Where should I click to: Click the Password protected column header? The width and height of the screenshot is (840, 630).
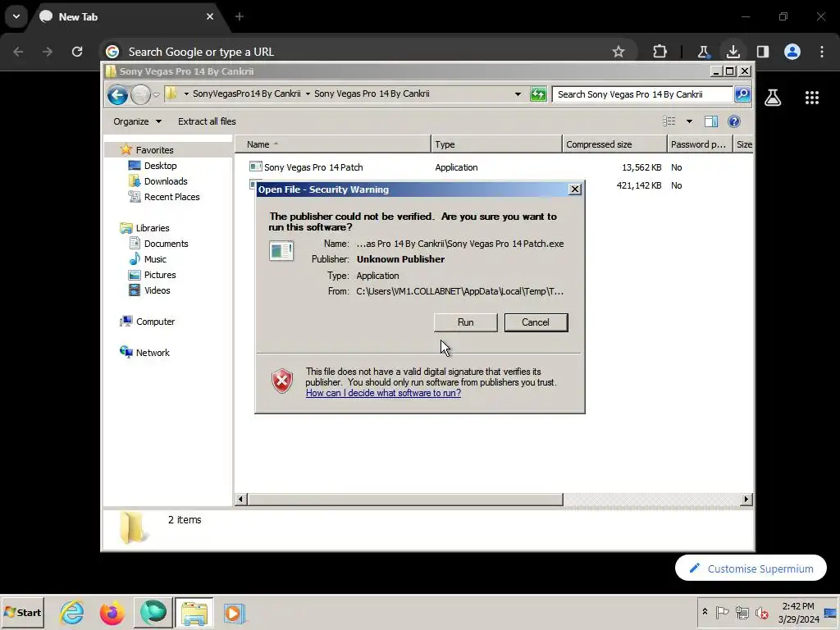[x=699, y=144]
